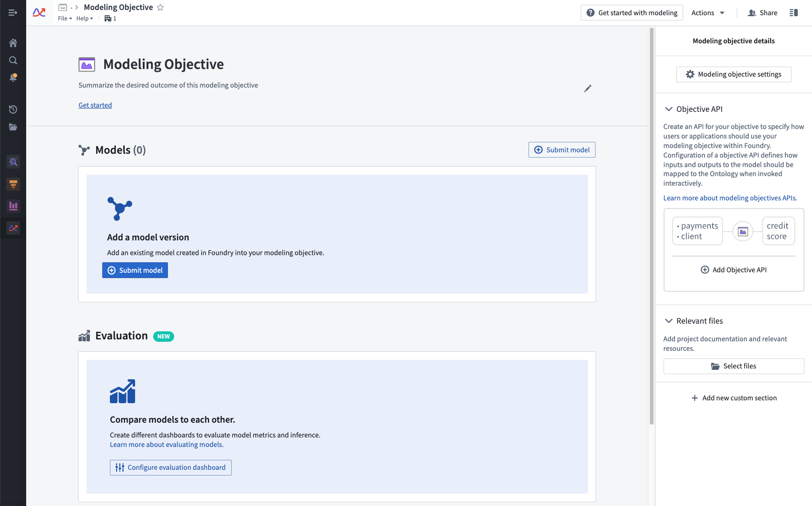The width and height of the screenshot is (812, 506).
Task: Open Modeling objective settings
Action: click(734, 74)
